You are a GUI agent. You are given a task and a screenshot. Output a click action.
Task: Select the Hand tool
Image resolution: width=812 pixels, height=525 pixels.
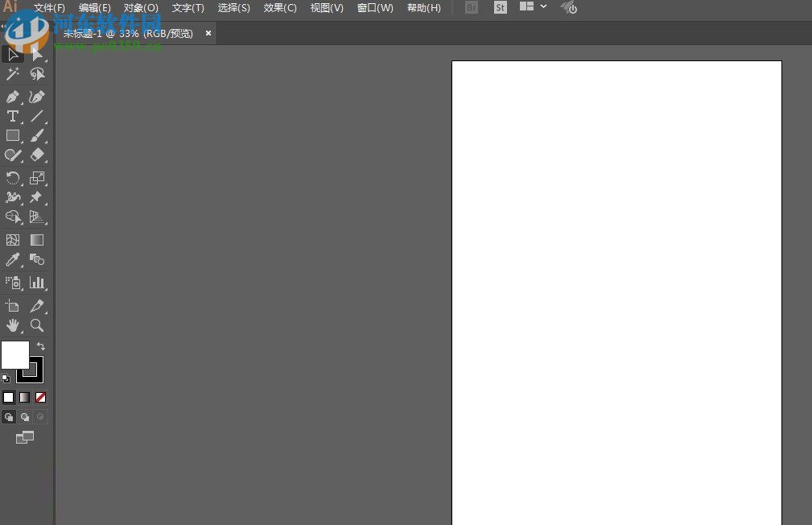[x=12, y=325]
